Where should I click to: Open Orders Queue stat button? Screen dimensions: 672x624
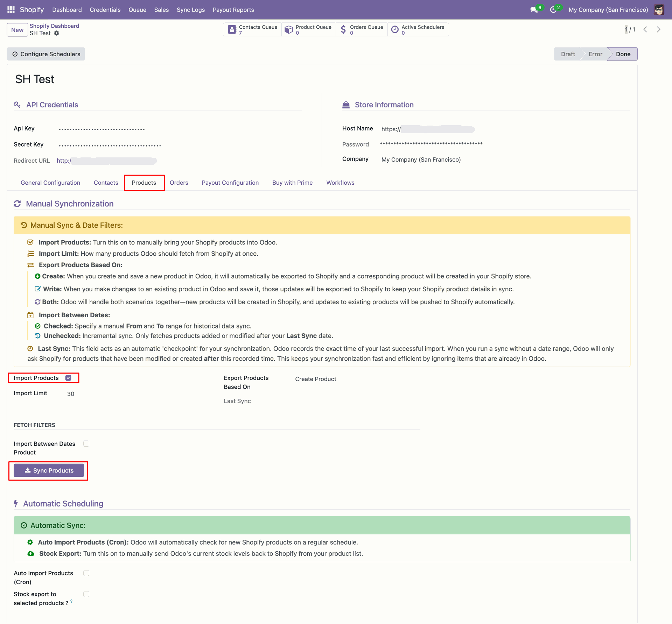(x=362, y=29)
